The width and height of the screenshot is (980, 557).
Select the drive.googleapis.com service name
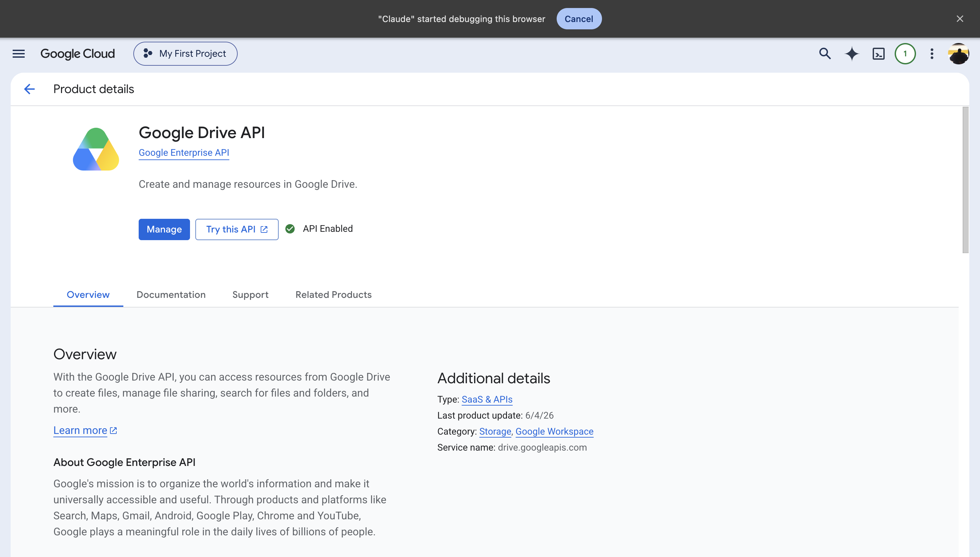pos(542,448)
